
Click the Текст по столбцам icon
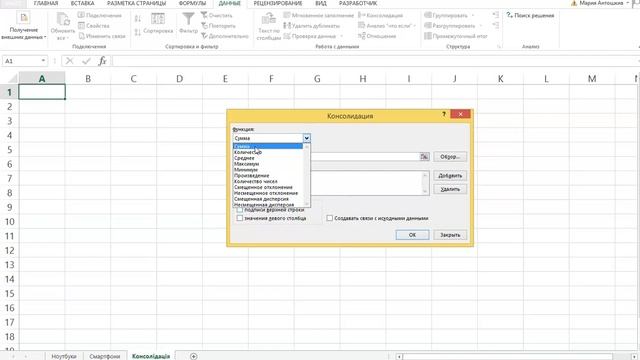(x=269, y=19)
